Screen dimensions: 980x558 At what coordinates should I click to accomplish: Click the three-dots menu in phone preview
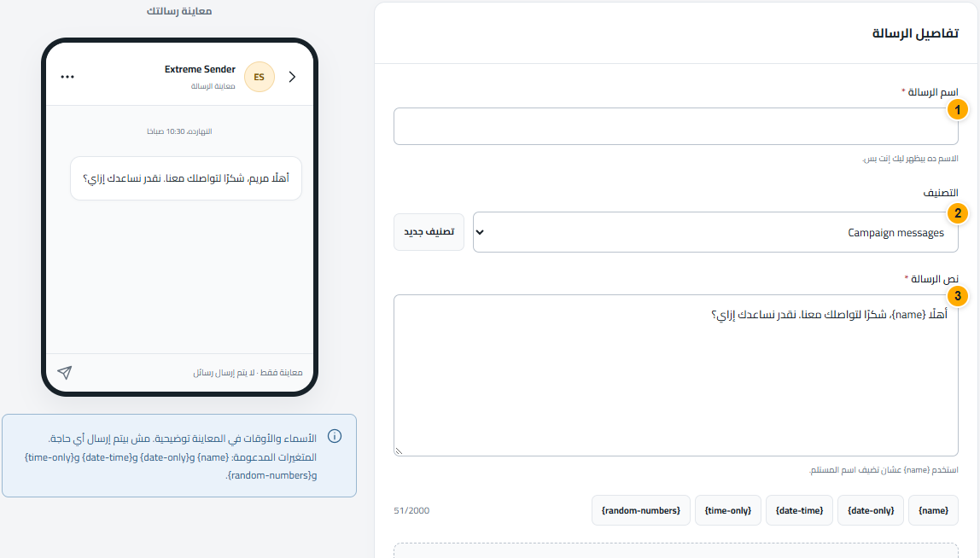67,77
